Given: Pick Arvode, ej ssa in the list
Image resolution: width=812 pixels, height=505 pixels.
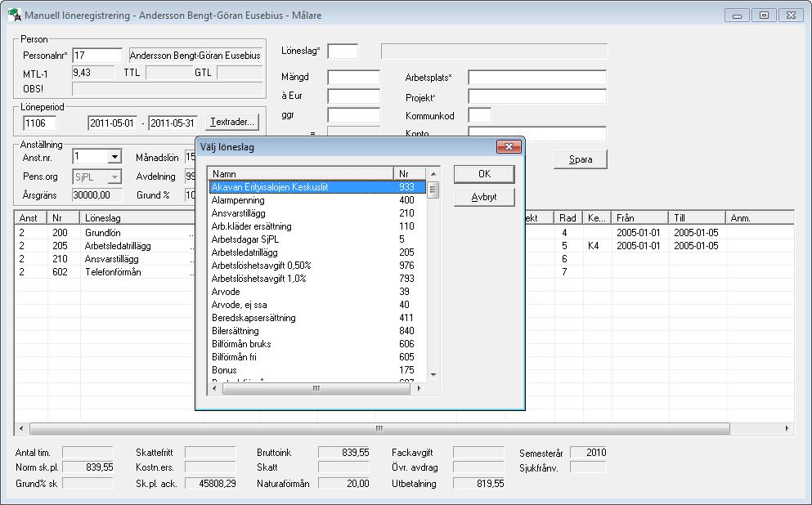Looking at the screenshot, I should pos(317,305).
